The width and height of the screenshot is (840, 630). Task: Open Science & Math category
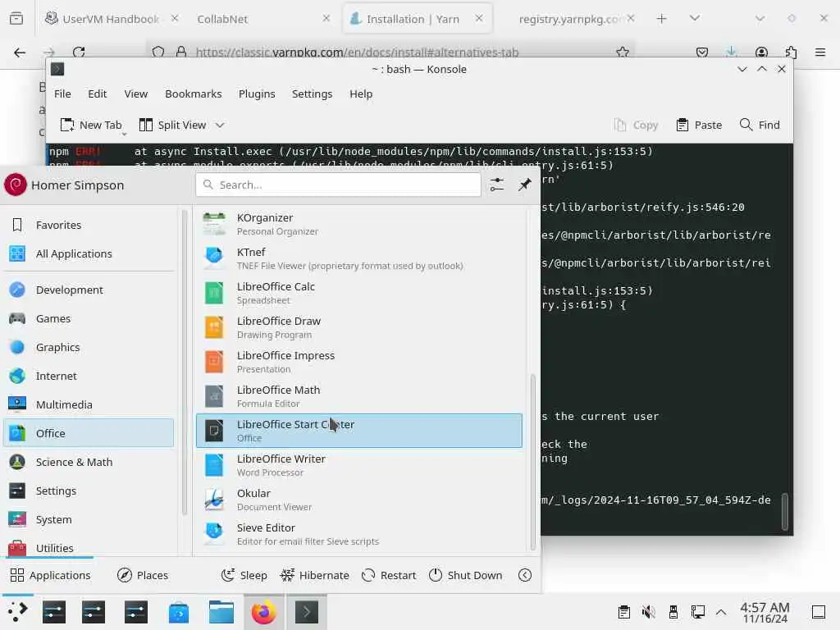[x=89, y=462]
